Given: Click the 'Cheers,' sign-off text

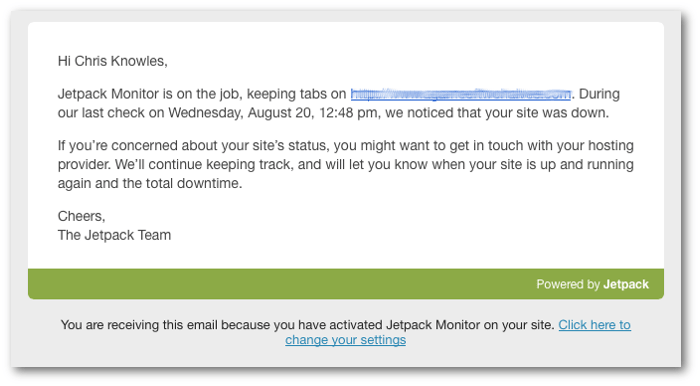Looking at the screenshot, I should coord(81,216).
